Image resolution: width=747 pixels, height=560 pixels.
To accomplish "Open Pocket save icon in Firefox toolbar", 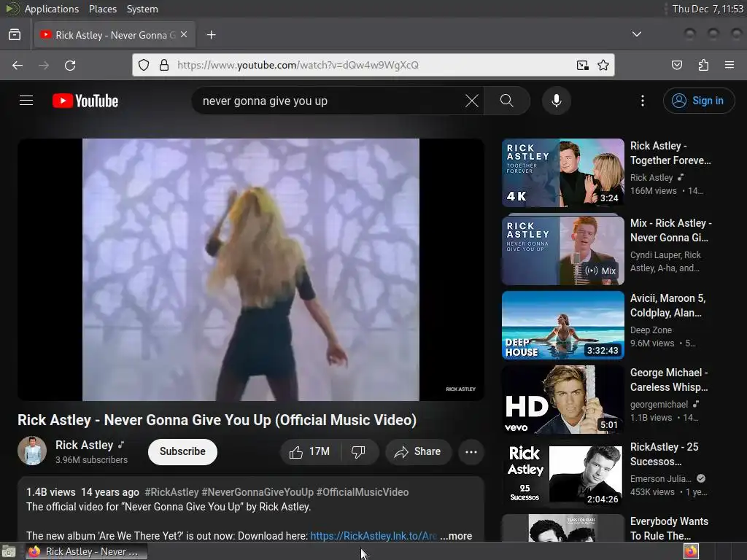I will pyautogui.click(x=677, y=65).
